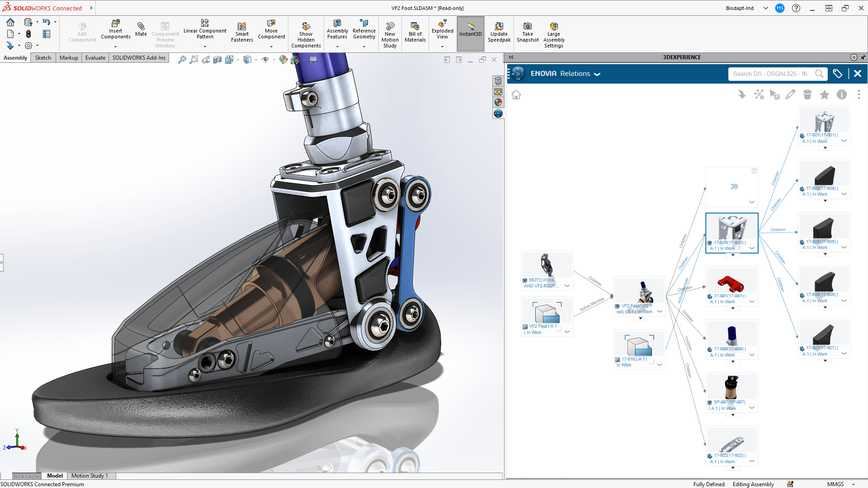
Task: Open the Edit Appearance color sphere tool
Action: [283, 59]
